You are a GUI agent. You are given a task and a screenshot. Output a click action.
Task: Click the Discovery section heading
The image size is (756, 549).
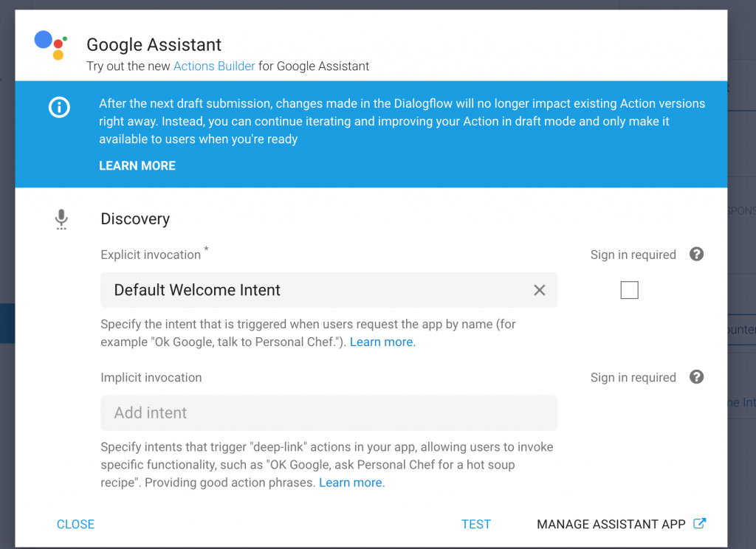pos(135,219)
